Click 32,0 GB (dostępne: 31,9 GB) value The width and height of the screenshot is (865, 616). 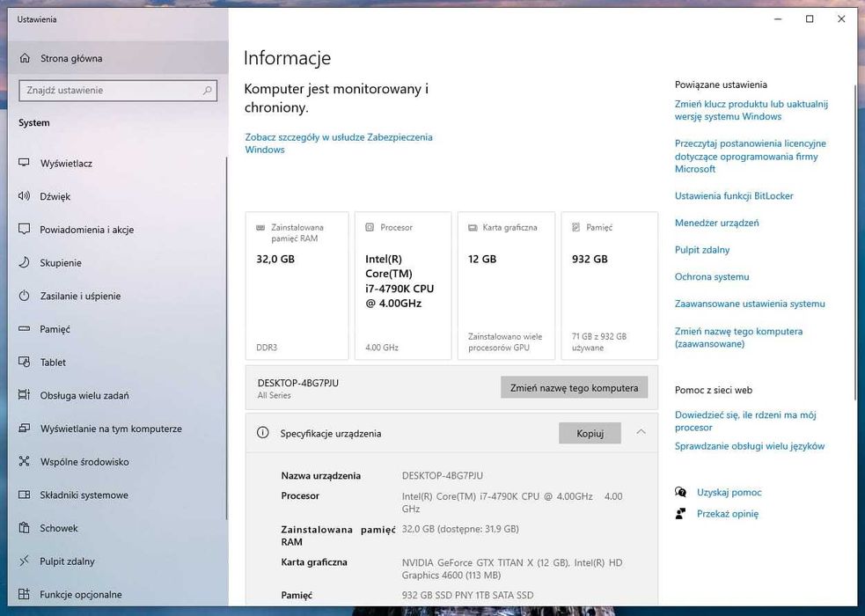tap(460, 529)
